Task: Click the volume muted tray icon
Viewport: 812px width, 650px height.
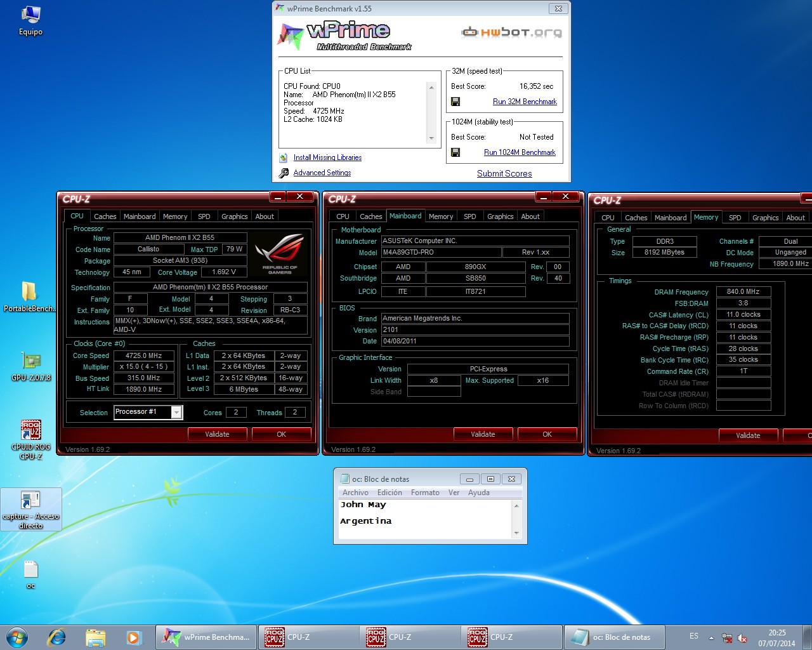Action: [x=742, y=637]
